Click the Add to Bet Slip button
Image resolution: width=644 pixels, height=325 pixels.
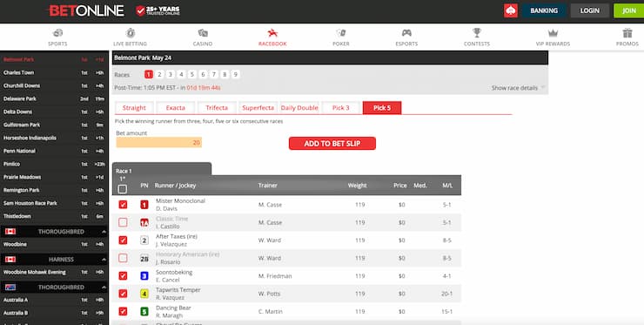[332, 144]
